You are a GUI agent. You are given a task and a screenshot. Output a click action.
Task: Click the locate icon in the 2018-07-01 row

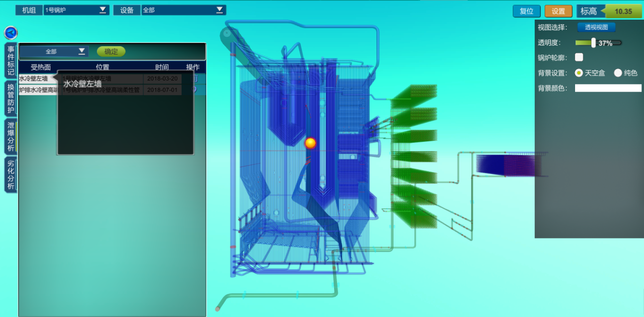click(x=194, y=90)
